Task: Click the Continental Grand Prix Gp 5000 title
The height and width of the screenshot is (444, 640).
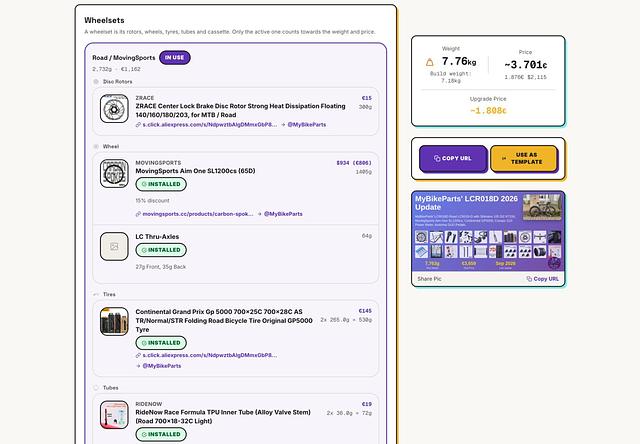Action: click(224, 321)
